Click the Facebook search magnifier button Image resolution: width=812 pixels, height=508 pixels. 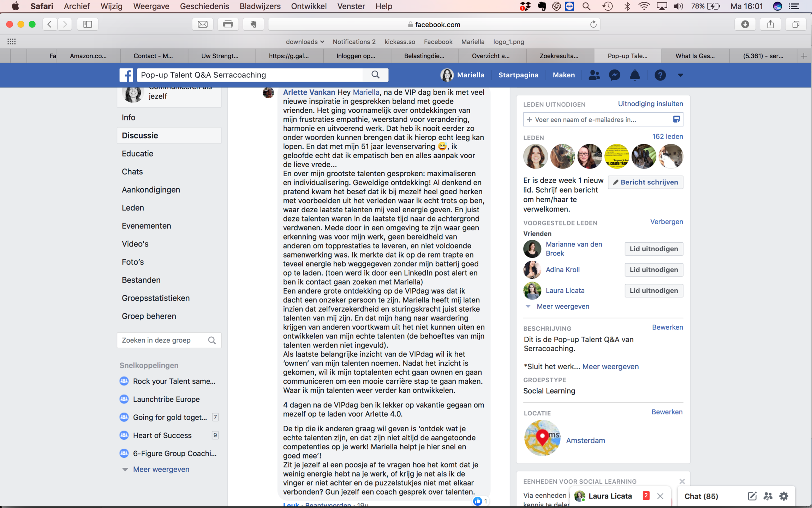pyautogui.click(x=375, y=75)
